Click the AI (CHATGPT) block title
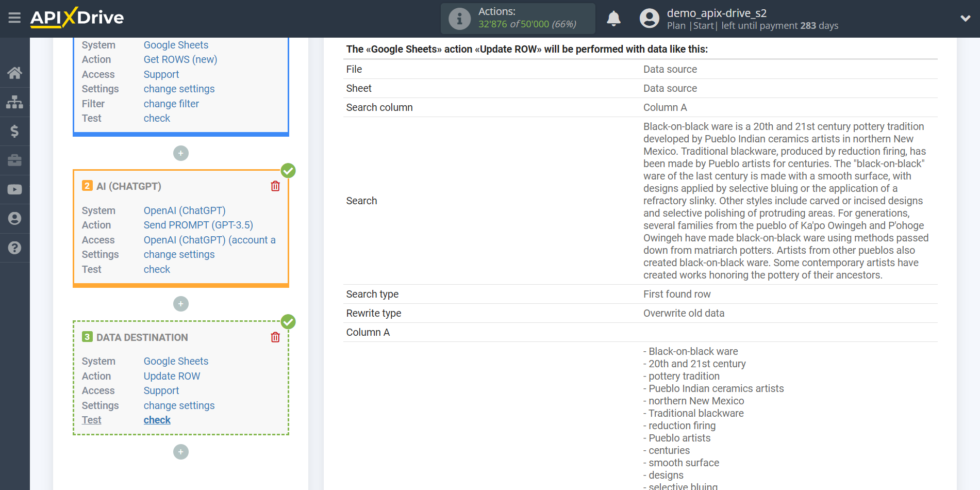 point(129,186)
